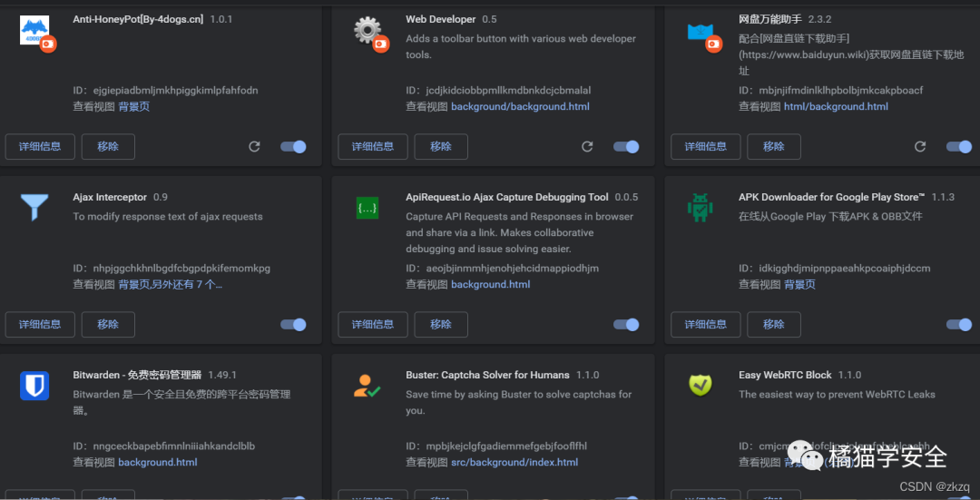The width and height of the screenshot is (980, 500).
Task: Toggle off Ajax Interceptor extension
Action: pyautogui.click(x=293, y=324)
